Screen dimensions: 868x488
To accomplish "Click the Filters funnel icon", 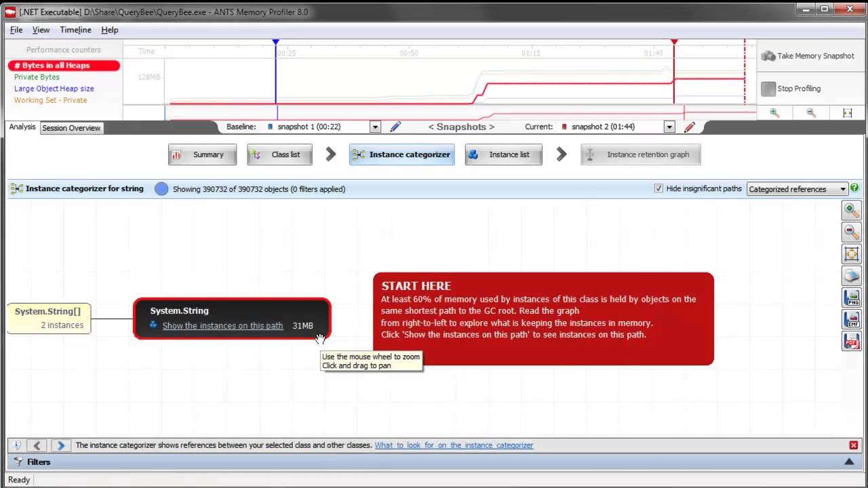I will pos(18,462).
